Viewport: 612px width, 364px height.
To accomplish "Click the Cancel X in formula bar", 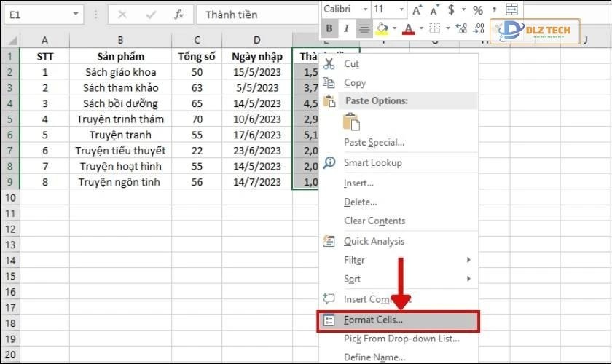I will (122, 15).
